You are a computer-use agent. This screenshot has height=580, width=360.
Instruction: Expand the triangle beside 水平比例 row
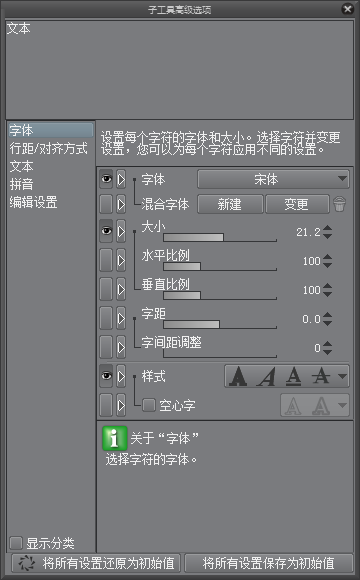tap(121, 260)
